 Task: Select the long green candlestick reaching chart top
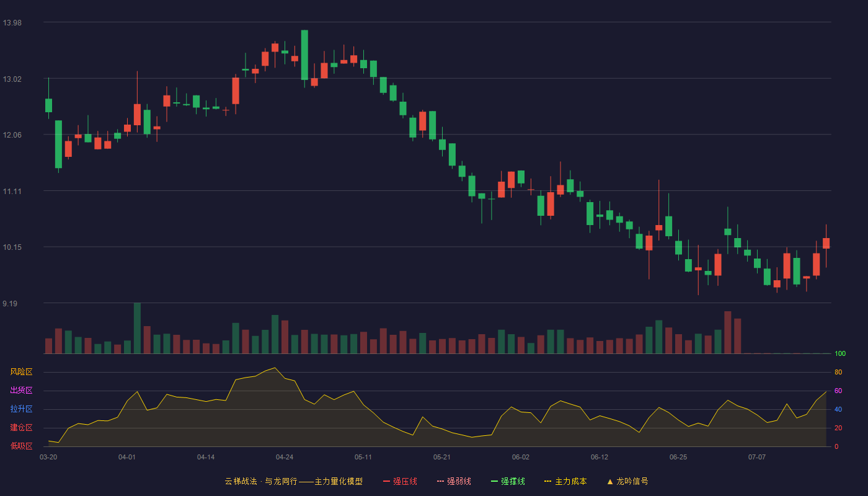304,55
